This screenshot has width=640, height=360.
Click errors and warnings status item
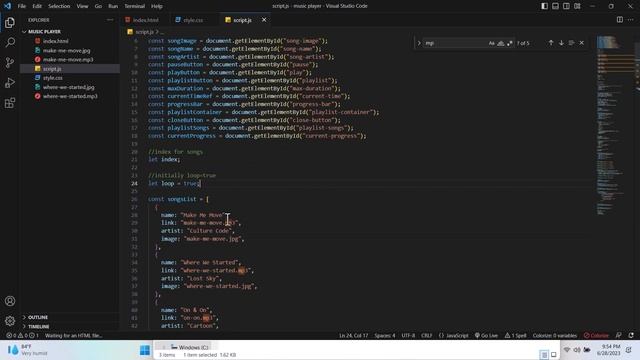click(x=22, y=336)
